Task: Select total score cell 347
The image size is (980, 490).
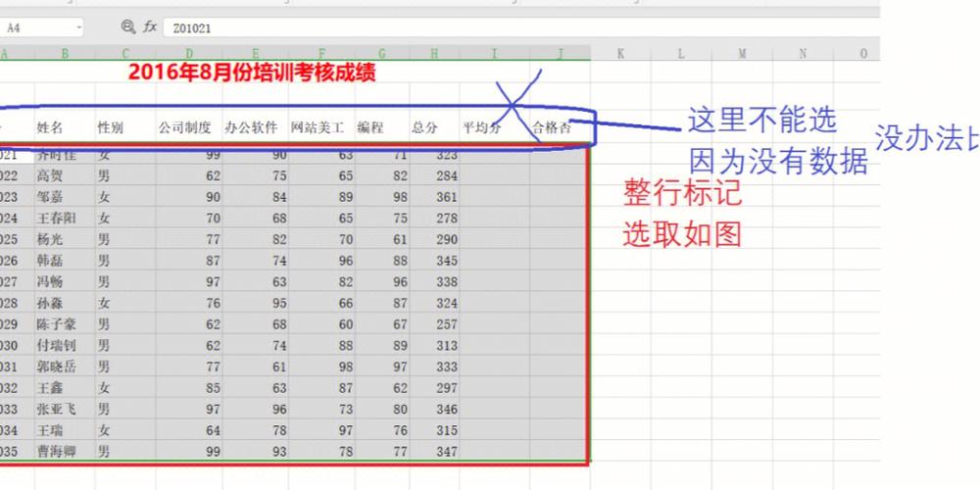Action: (434, 451)
